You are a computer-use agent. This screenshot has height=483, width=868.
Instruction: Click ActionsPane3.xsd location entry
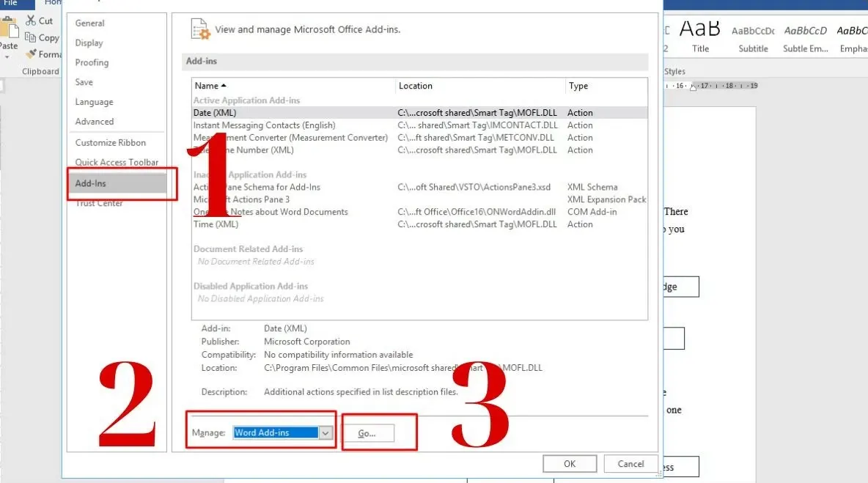474,187
